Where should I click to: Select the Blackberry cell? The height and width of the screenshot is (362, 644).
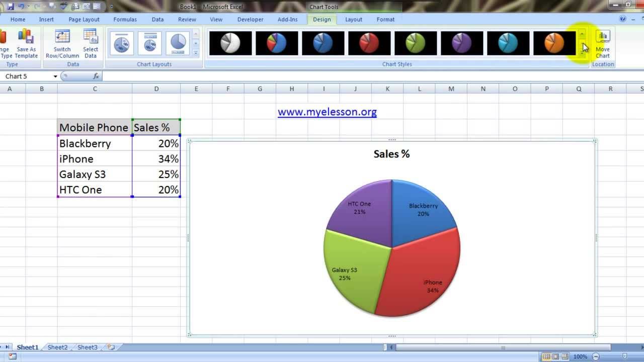(95, 143)
